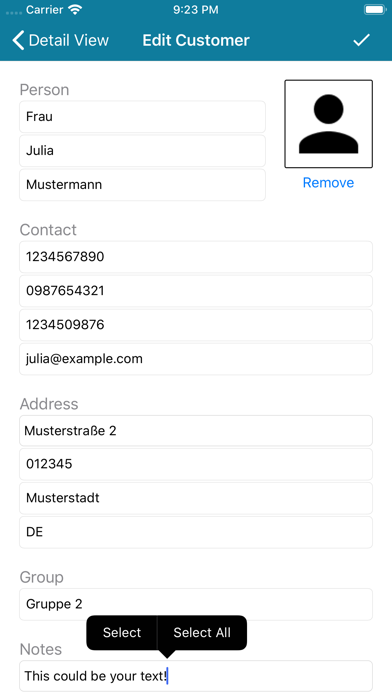The height and width of the screenshot is (696, 392).
Task: Choose Select in the text popup
Action: click(122, 633)
